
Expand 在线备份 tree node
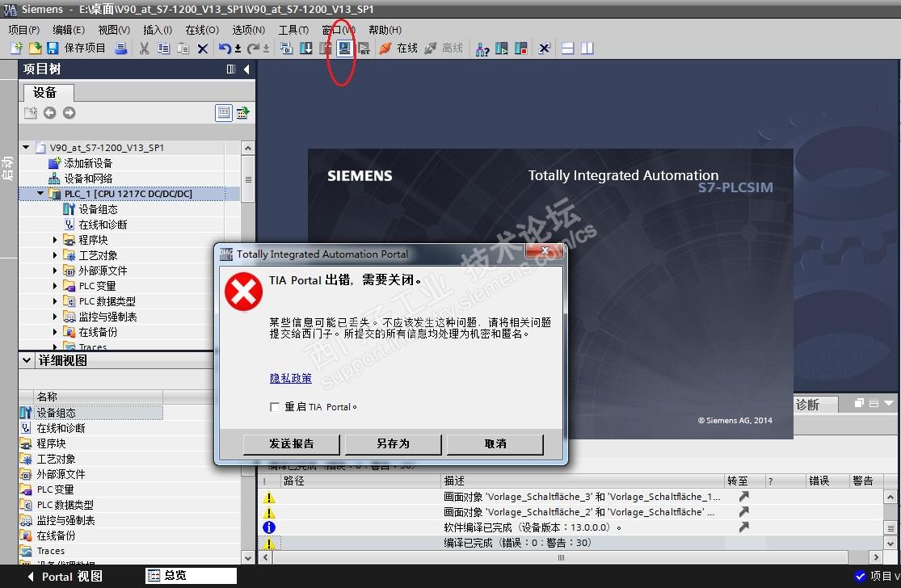55,332
